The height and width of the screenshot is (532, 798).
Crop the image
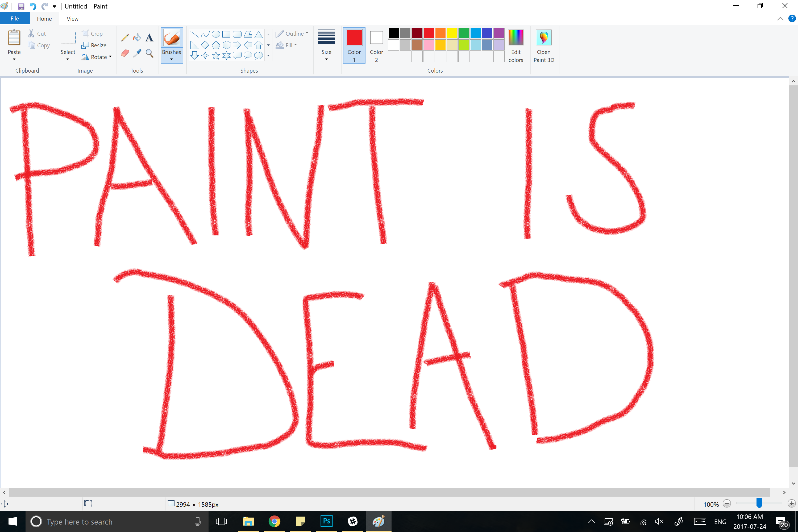[x=92, y=33]
